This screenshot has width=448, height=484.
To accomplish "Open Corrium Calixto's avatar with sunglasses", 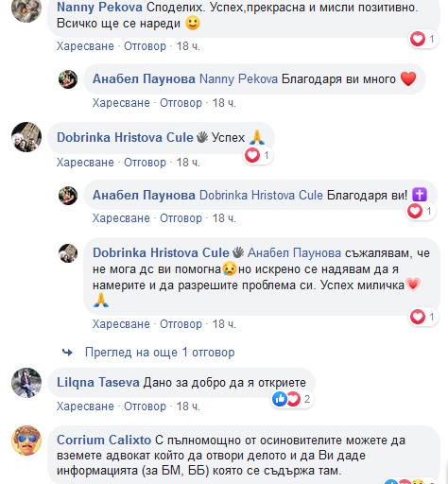I will point(26,441).
